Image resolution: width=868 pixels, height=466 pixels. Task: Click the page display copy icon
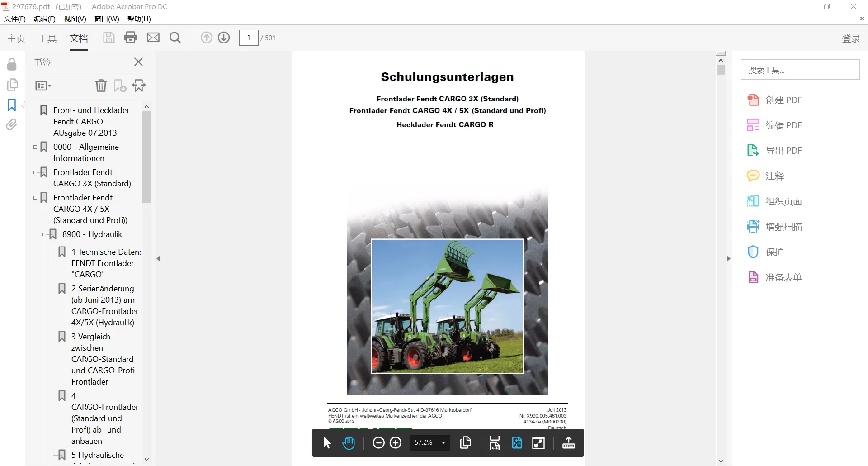466,443
